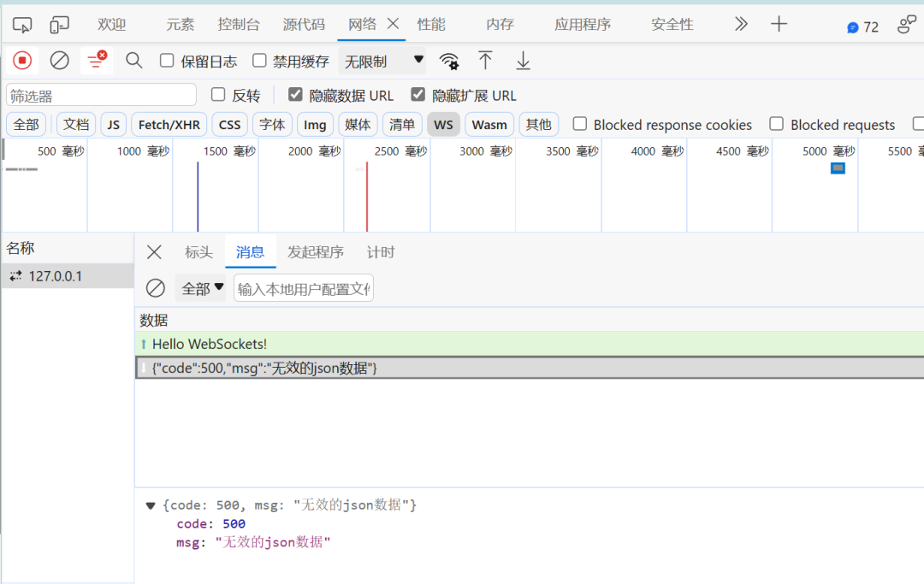Clear the network log
This screenshot has height=584, width=924.
58,60
